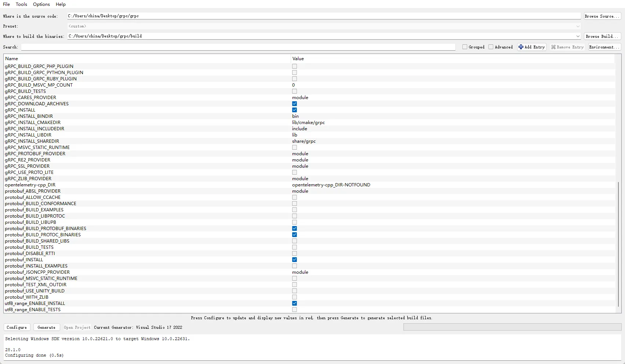625x364 pixels.
Task: Click the Browse Source button
Action: pos(602,16)
